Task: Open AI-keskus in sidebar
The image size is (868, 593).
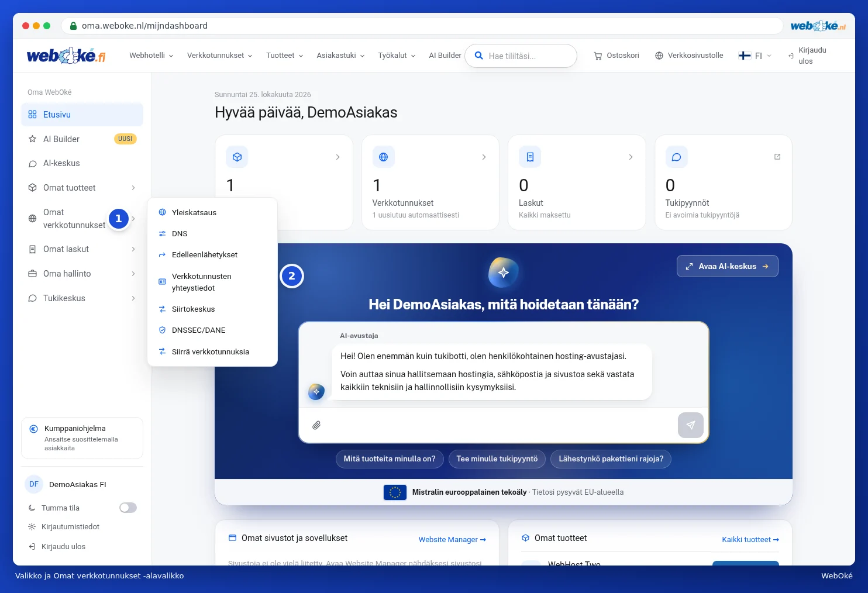Action: (82, 163)
